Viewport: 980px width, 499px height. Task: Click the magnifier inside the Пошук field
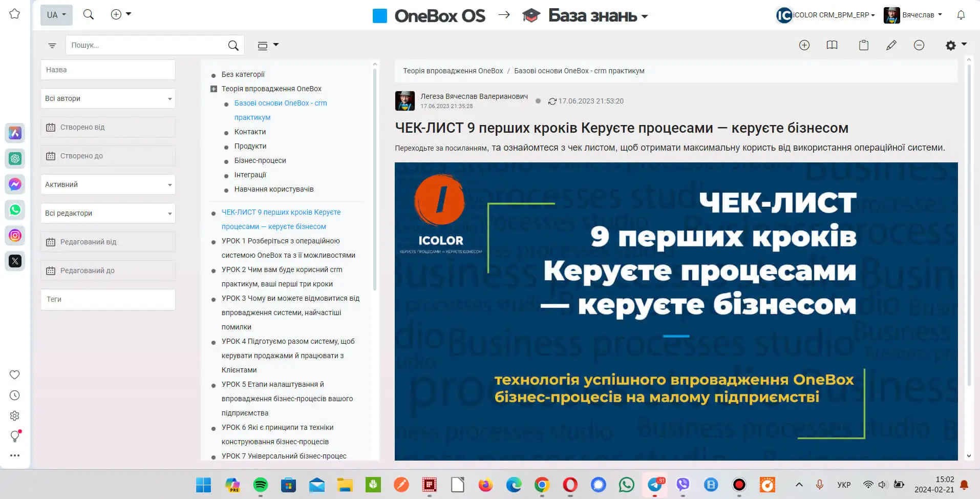pyautogui.click(x=233, y=46)
